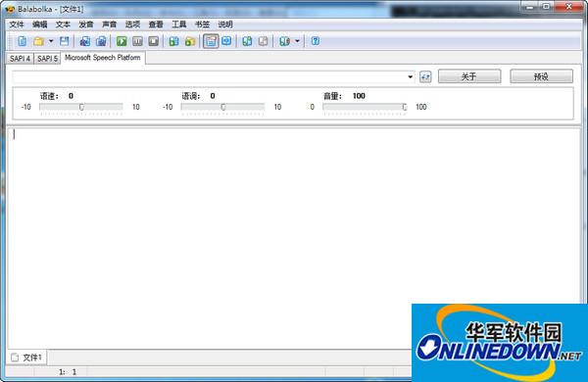Click the 语调 pitch slider

coord(222,107)
